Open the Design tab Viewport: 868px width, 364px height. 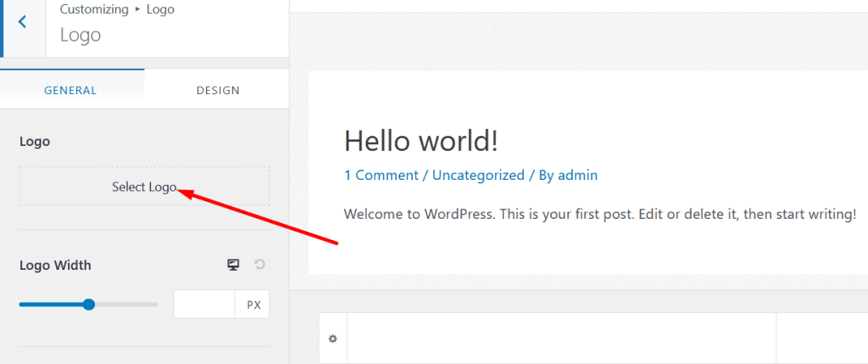(x=218, y=90)
